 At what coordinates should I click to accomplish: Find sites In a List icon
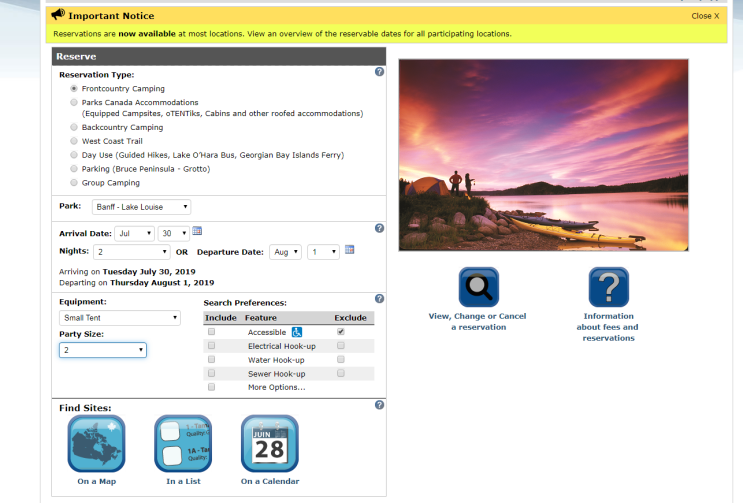183,443
